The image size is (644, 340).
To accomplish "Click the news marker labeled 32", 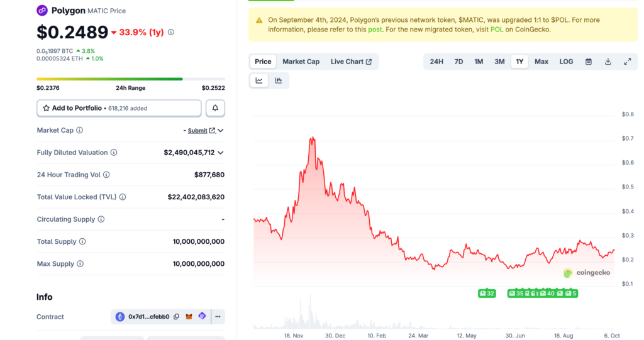I will tap(487, 293).
